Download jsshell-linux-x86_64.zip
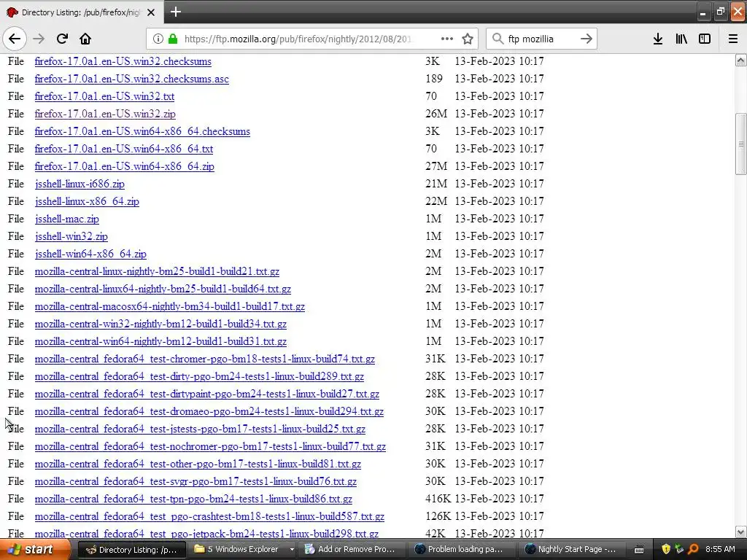The width and height of the screenshot is (747, 560). (x=87, y=201)
